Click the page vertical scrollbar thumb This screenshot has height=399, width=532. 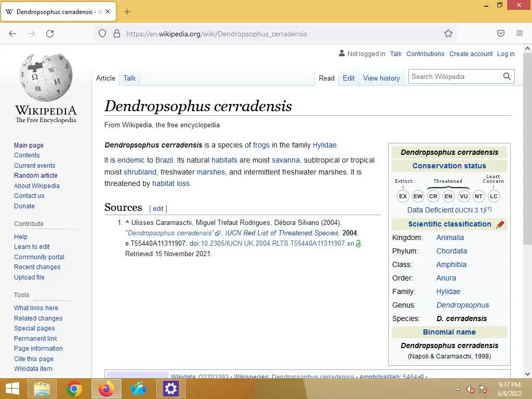527,149
